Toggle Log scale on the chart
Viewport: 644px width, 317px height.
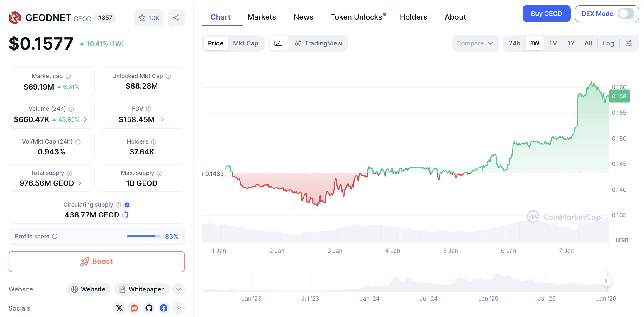click(608, 43)
